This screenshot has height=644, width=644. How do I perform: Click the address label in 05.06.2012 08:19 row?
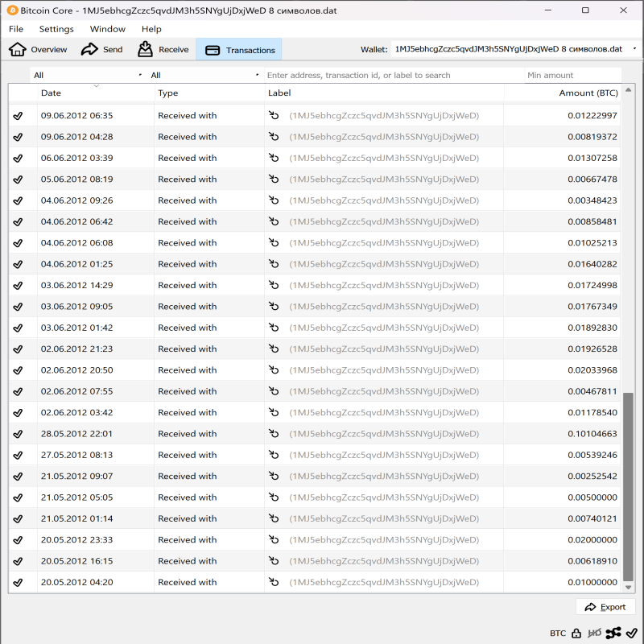click(x=384, y=179)
